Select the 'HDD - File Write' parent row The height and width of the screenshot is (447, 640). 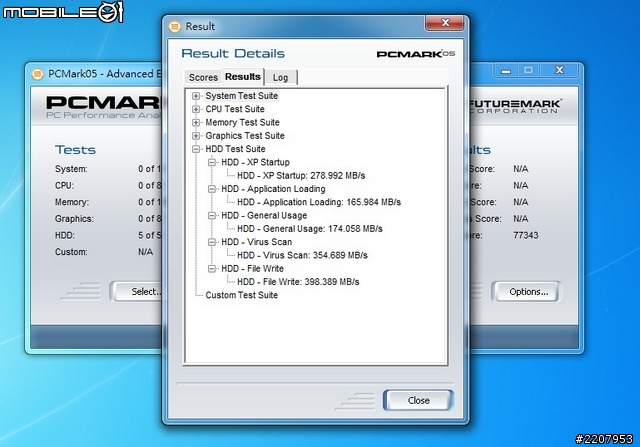tap(252, 269)
